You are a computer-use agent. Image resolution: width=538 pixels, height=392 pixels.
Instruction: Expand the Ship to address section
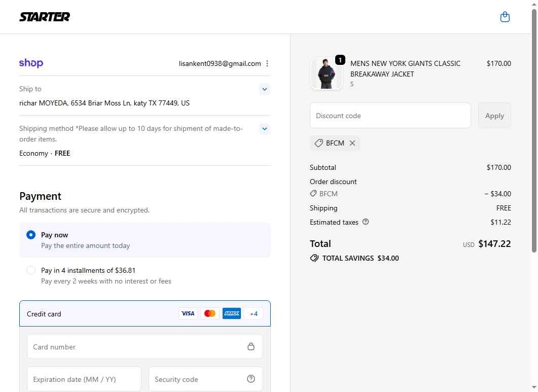click(265, 89)
